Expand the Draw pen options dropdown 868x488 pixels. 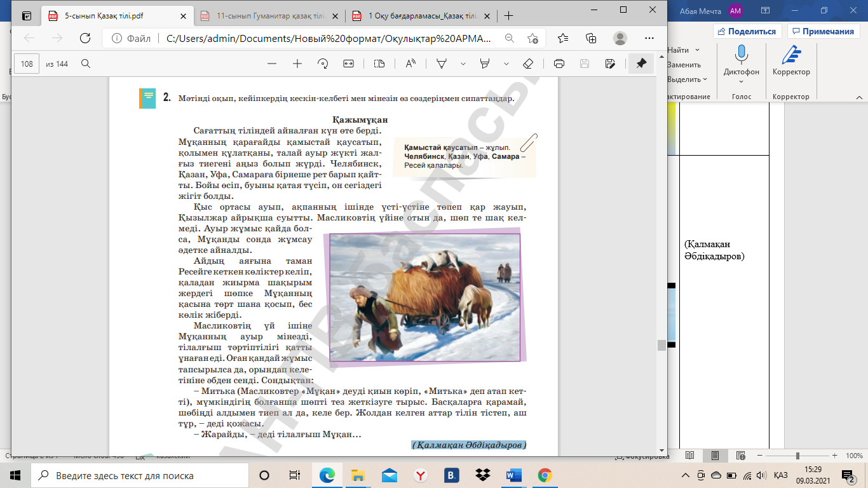click(463, 64)
